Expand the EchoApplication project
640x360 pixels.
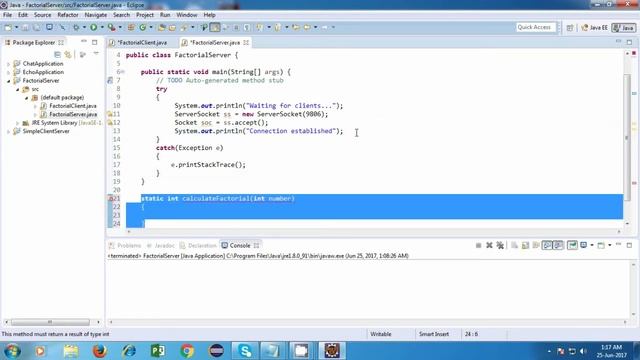coord(8,72)
